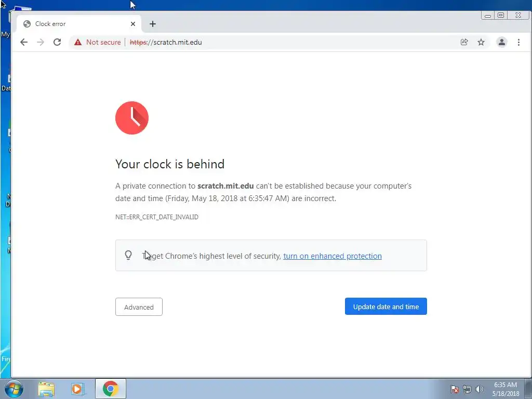Open the Windows Start button
Screen dimensions: 532x399
click(x=14, y=389)
